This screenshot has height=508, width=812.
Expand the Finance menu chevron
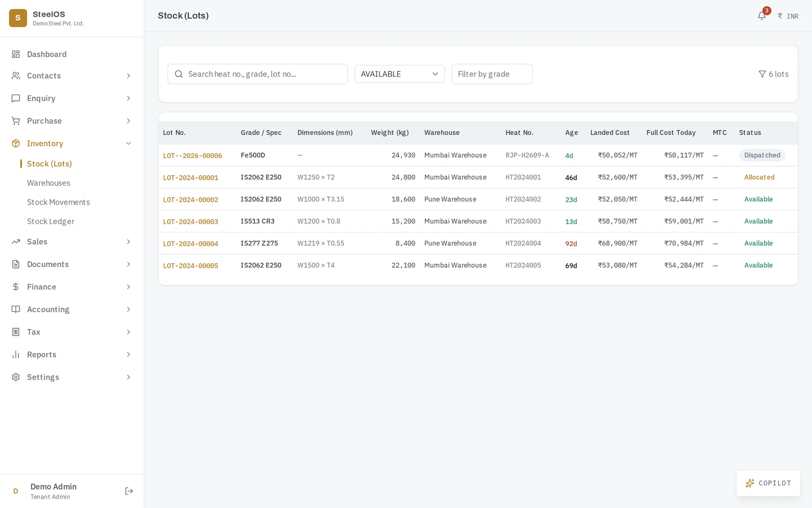point(128,287)
